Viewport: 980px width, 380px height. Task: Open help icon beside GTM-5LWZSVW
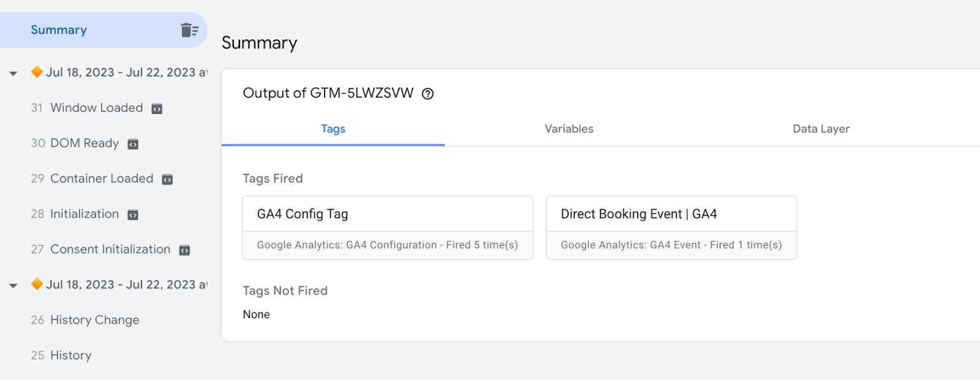point(428,94)
